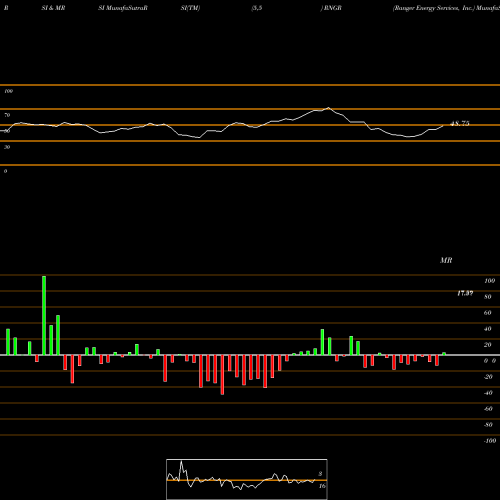The image size is (500, 500).
Task: Click the SI & MR header text
Action: tap(53, 8)
